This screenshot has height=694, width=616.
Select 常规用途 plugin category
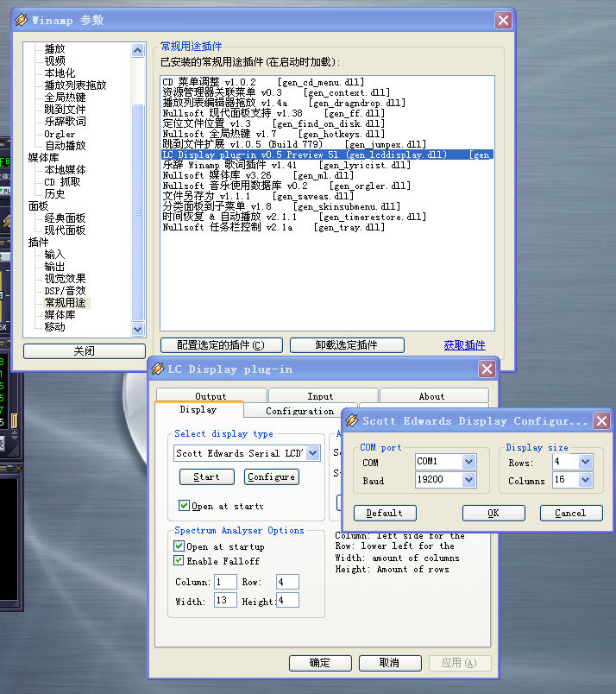65,303
